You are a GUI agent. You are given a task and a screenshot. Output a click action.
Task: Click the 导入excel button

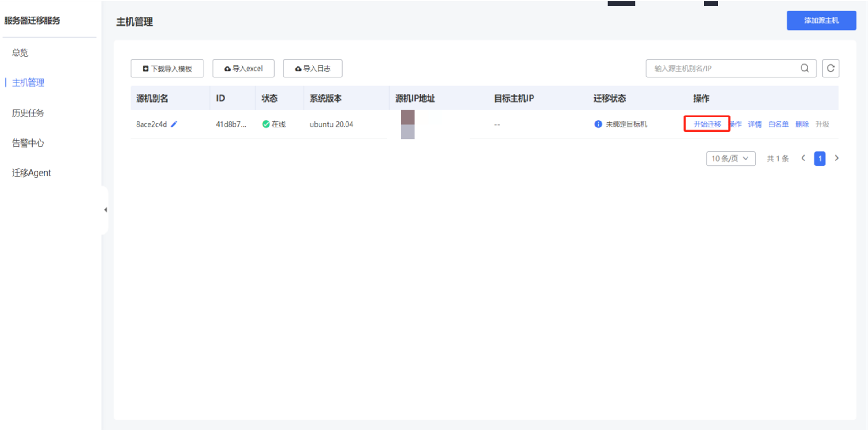tap(243, 68)
